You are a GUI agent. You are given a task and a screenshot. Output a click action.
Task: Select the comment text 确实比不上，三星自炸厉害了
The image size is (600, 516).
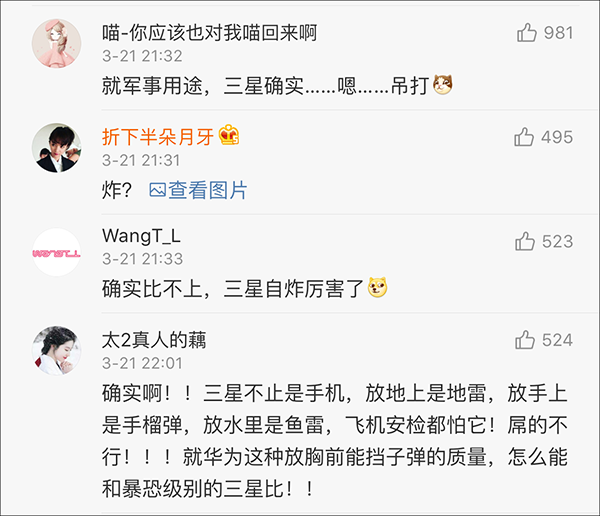(233, 288)
